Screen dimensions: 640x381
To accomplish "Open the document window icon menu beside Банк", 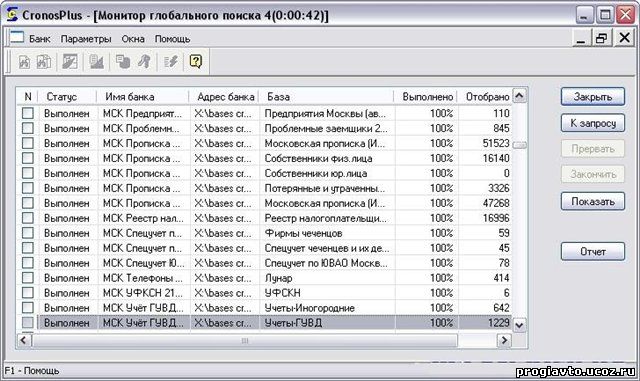I will pyautogui.click(x=17, y=38).
